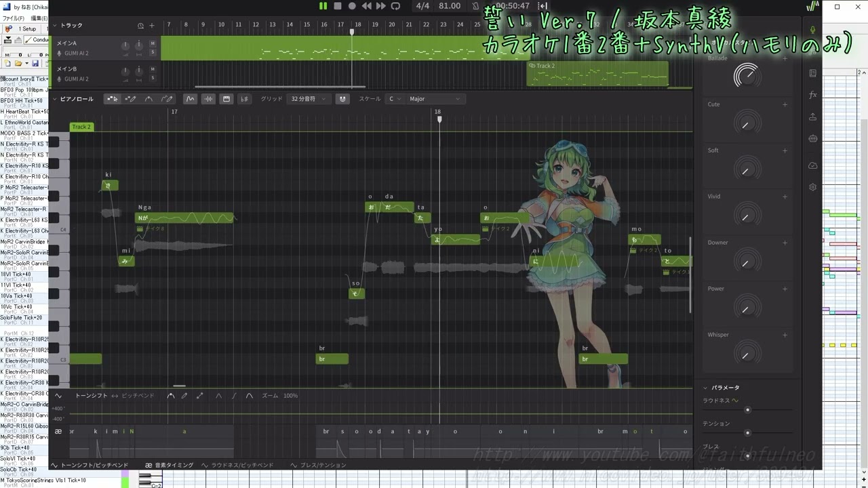
Task: Mute the メインA track
Action: [x=153, y=43]
